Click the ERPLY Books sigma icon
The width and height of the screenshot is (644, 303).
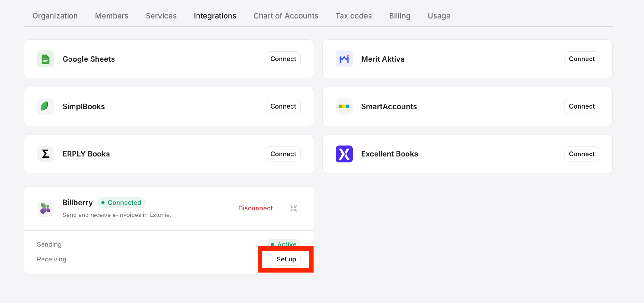[46, 154]
